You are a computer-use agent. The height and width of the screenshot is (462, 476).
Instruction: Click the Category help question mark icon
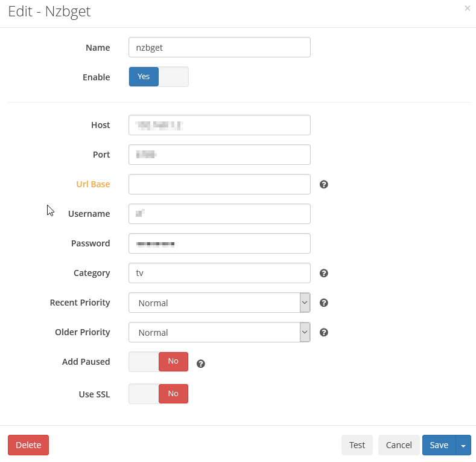click(x=323, y=273)
